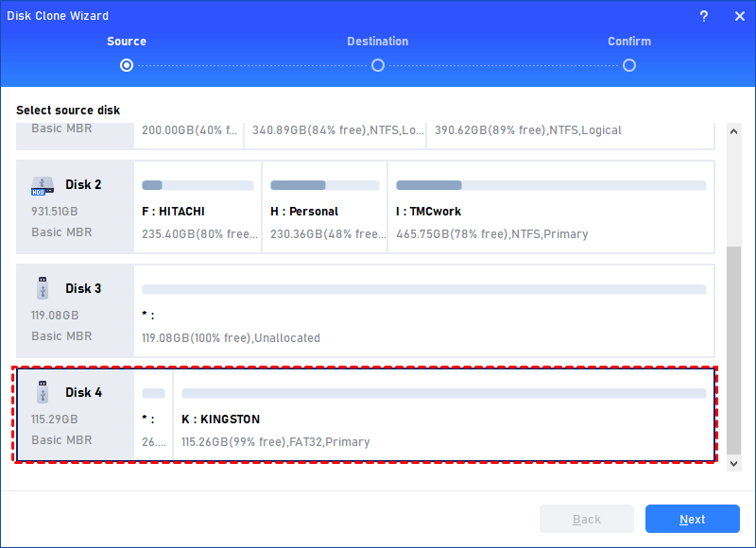Select the Source step radio indicator
Screen dimensions: 756x548
tap(126, 65)
